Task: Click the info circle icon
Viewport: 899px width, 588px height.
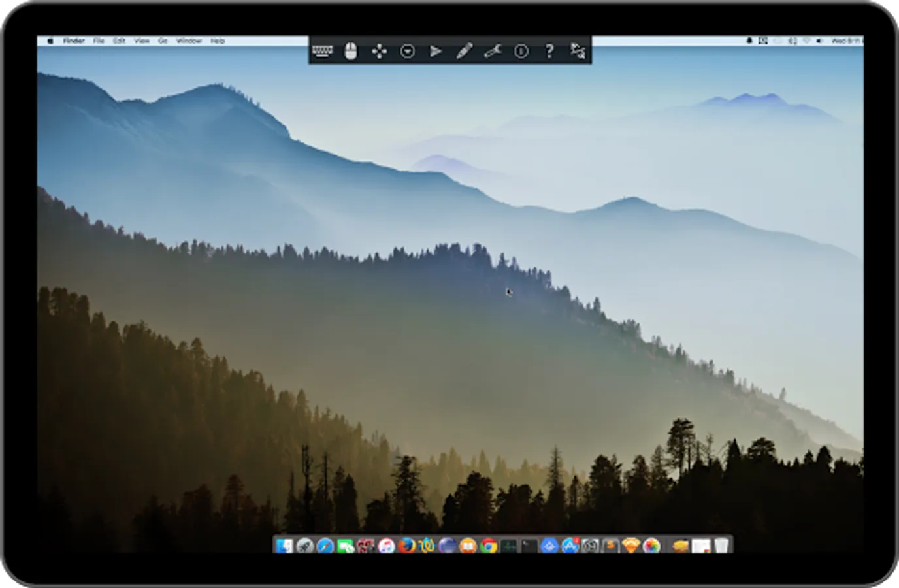Action: (521, 51)
